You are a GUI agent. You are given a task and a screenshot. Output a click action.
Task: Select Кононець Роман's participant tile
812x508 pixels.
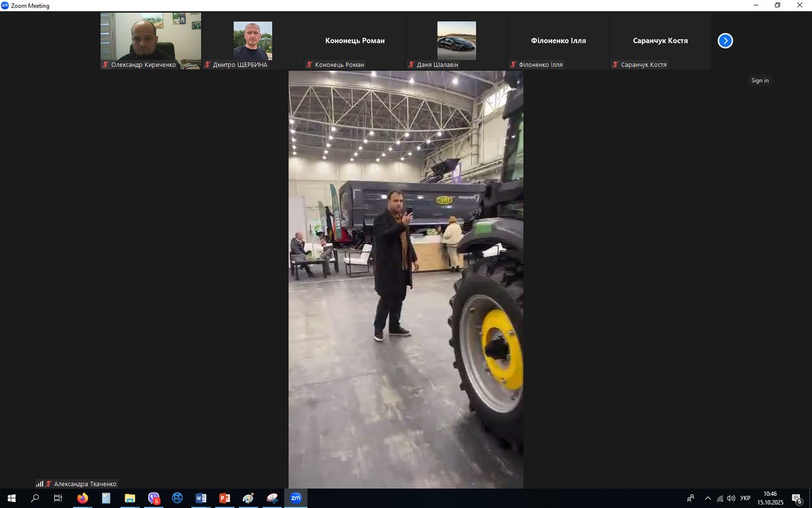pos(355,41)
